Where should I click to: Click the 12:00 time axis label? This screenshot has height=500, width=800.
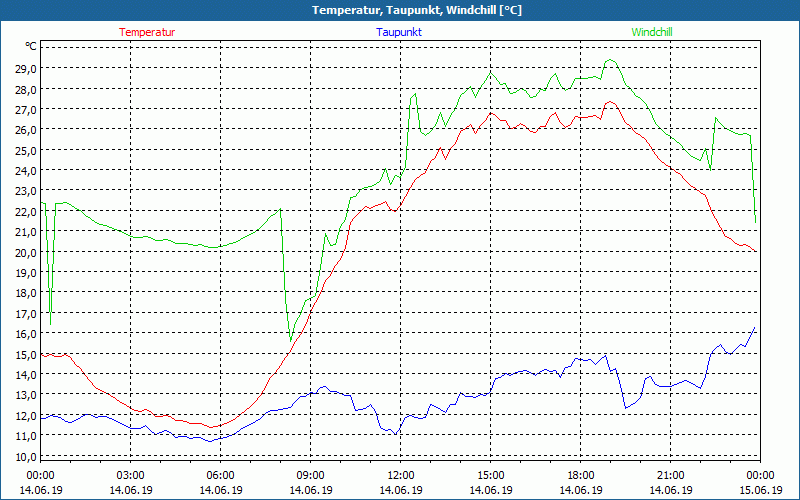pos(401,476)
